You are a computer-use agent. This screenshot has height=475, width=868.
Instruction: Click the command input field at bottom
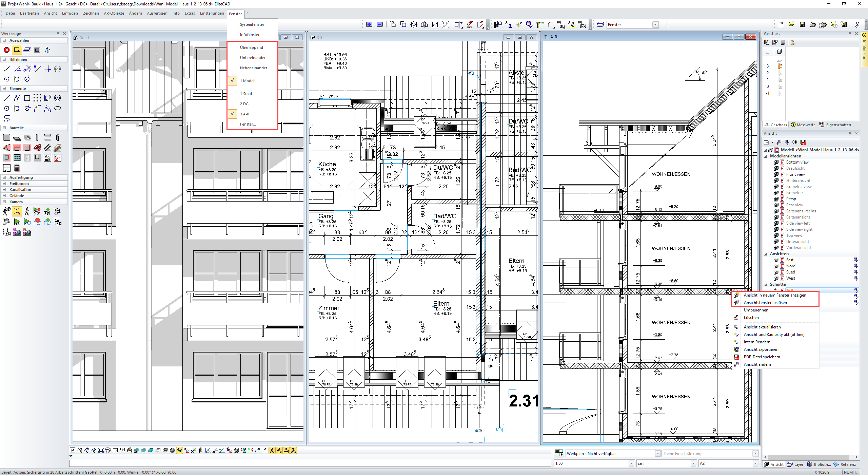pos(310,463)
